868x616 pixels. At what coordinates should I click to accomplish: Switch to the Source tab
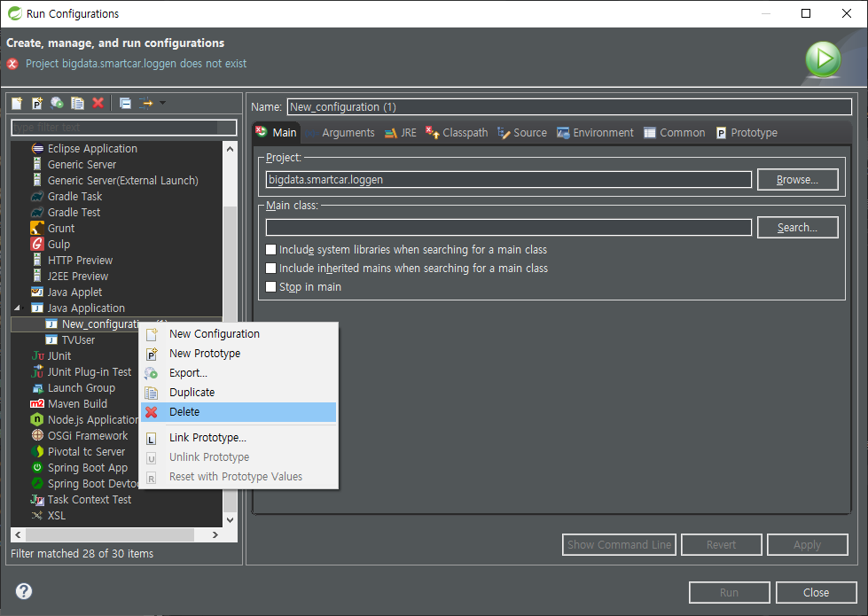(522, 133)
